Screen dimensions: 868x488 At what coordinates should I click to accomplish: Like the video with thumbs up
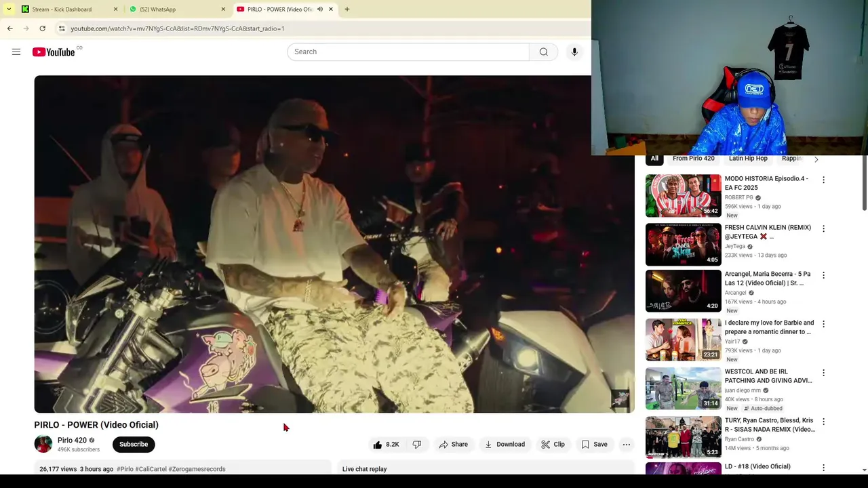[386, 445]
